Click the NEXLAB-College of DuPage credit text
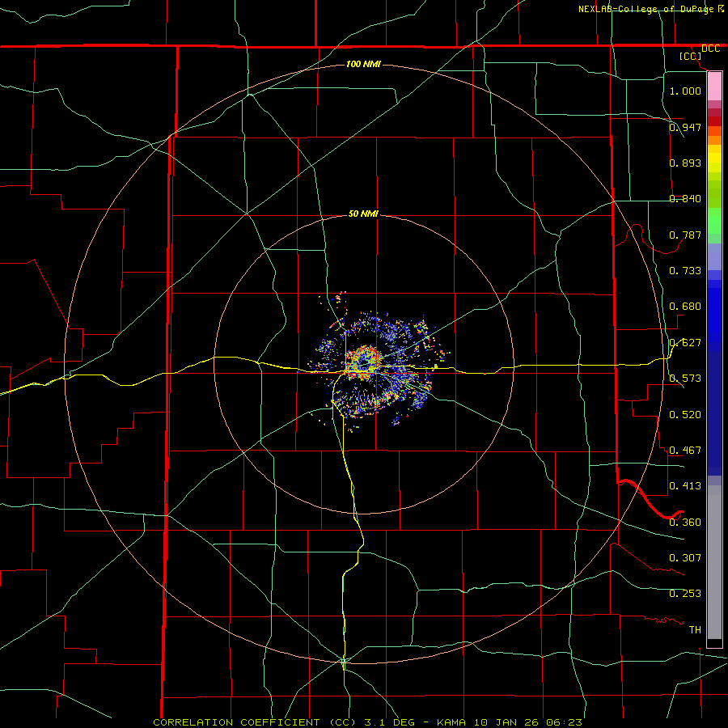The image size is (728, 728). point(645,9)
